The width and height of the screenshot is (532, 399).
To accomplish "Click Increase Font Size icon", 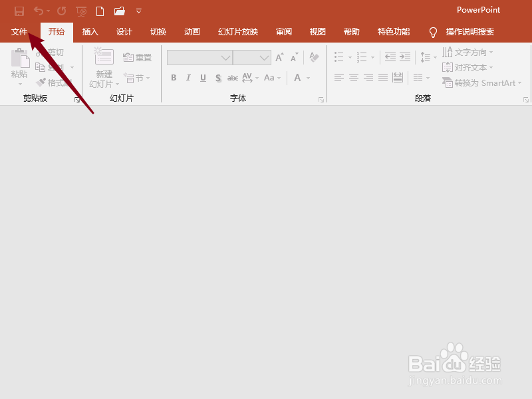I will 279,57.
